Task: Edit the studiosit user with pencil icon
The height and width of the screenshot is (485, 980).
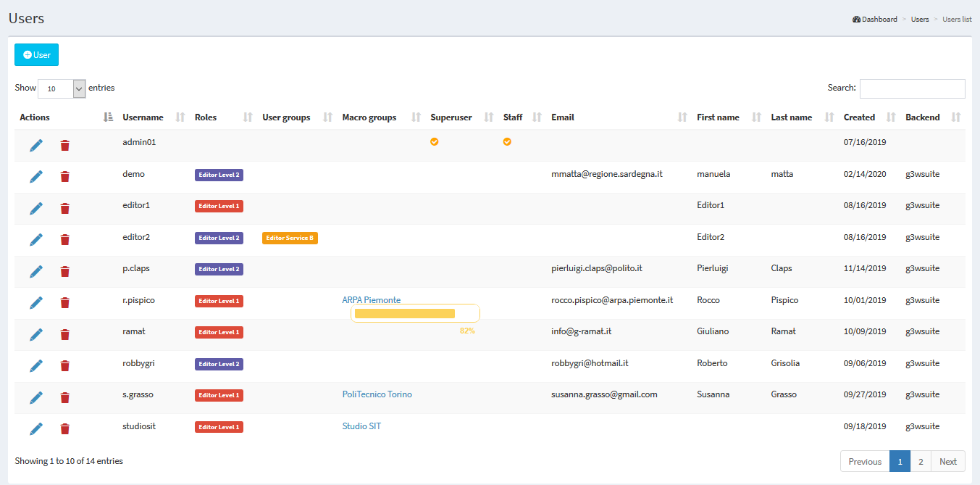Action: pyautogui.click(x=36, y=429)
